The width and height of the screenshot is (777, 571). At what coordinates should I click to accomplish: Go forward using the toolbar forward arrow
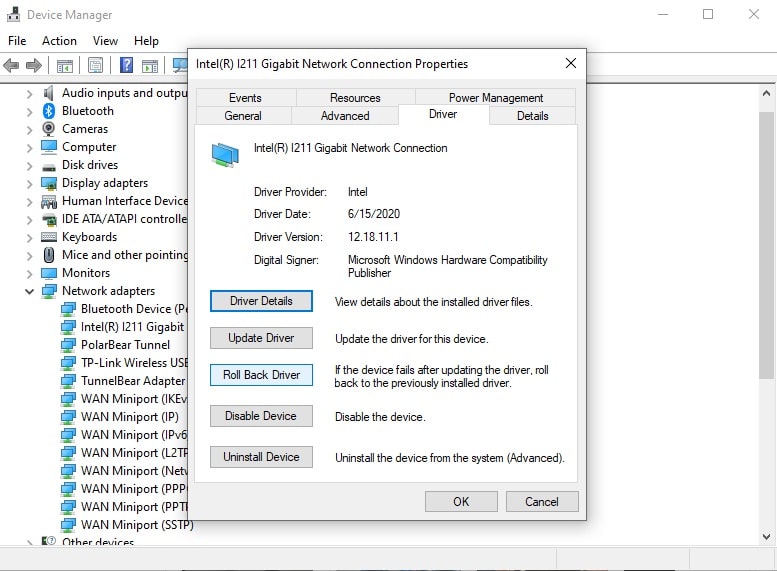pyautogui.click(x=34, y=65)
